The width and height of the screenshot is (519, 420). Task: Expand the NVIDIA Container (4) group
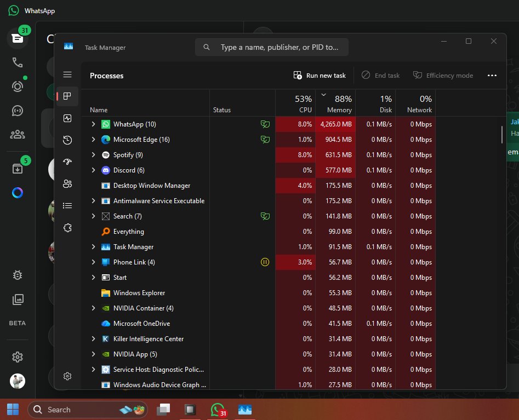pos(93,308)
